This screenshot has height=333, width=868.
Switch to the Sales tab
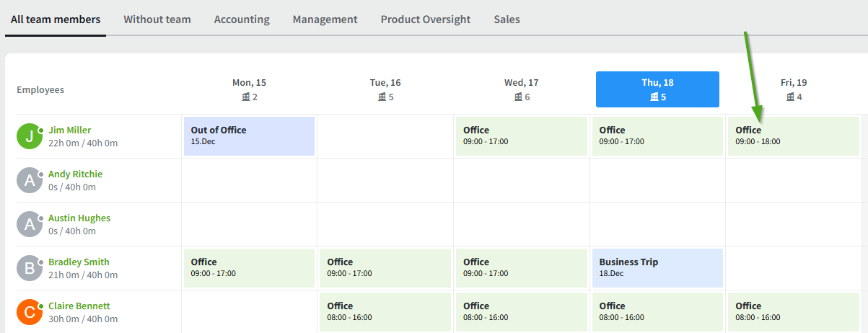click(507, 19)
